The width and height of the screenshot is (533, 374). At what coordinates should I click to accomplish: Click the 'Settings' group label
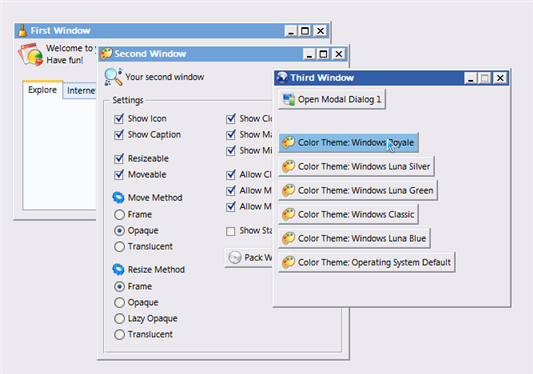click(128, 100)
